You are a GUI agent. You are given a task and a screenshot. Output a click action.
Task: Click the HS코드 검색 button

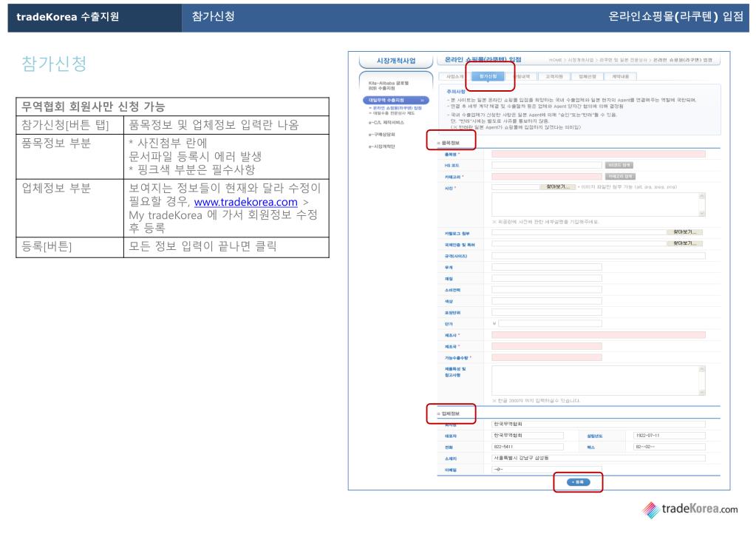(619, 165)
